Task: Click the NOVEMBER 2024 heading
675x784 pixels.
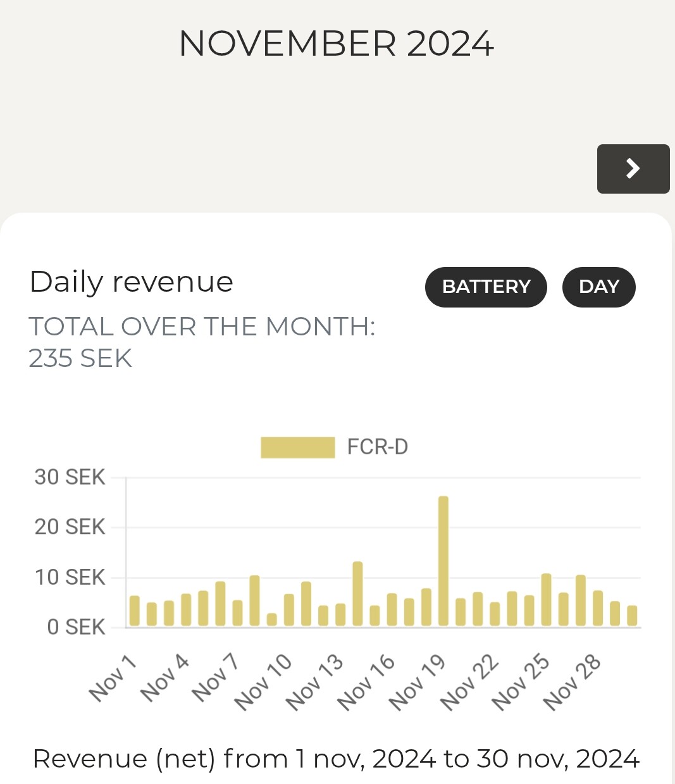Action: pyautogui.click(x=336, y=44)
